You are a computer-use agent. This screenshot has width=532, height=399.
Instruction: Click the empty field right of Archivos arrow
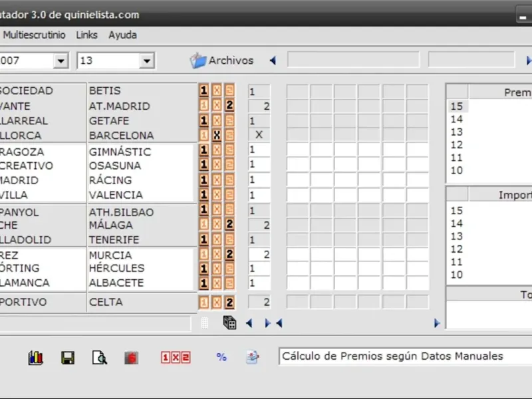[354, 60]
